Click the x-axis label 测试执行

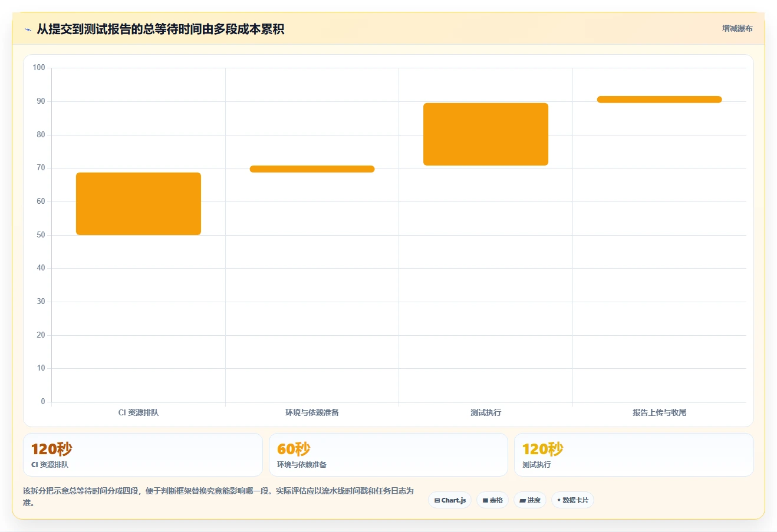pyautogui.click(x=486, y=412)
